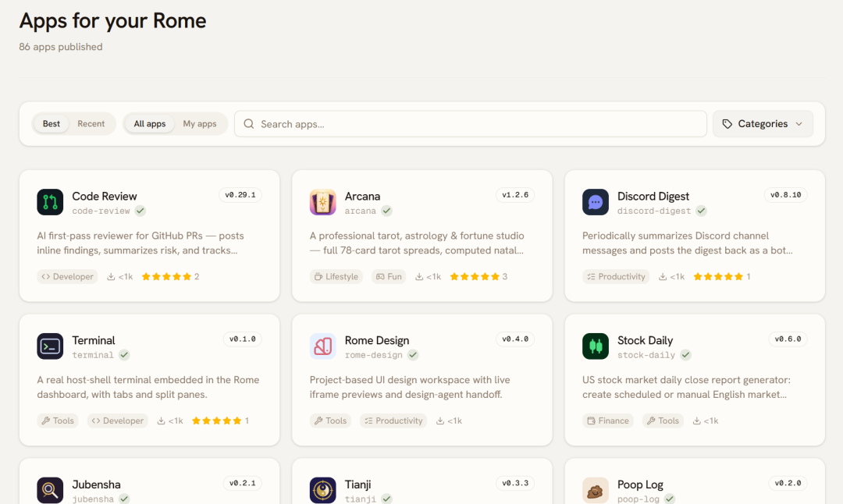Filter by Productivity tag on Rome Design
The width and height of the screenshot is (843, 504).
tap(393, 421)
